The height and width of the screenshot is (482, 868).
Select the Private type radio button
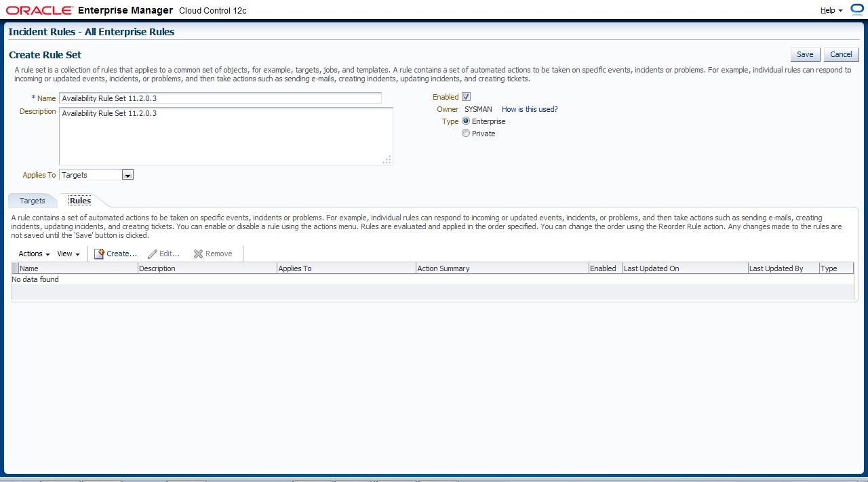coord(466,134)
